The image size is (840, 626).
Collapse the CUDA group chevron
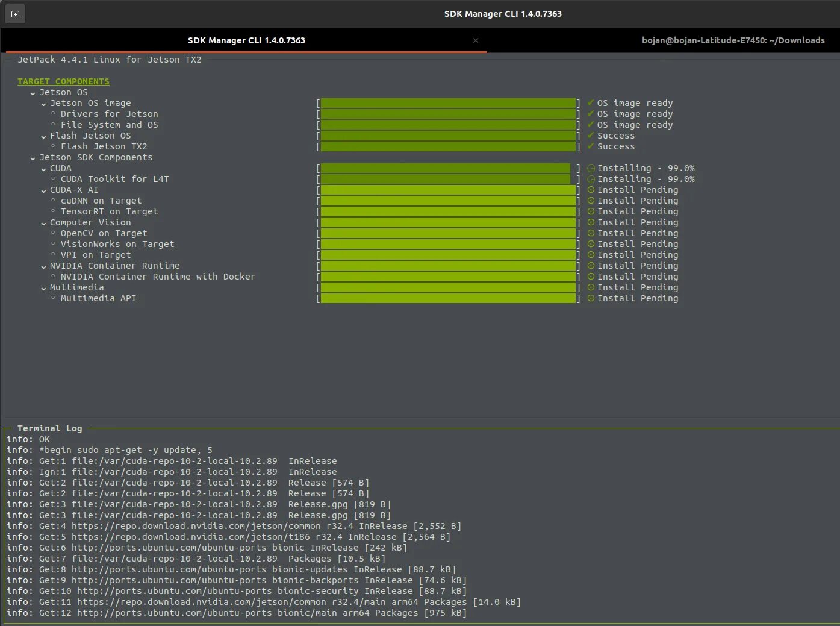point(43,169)
